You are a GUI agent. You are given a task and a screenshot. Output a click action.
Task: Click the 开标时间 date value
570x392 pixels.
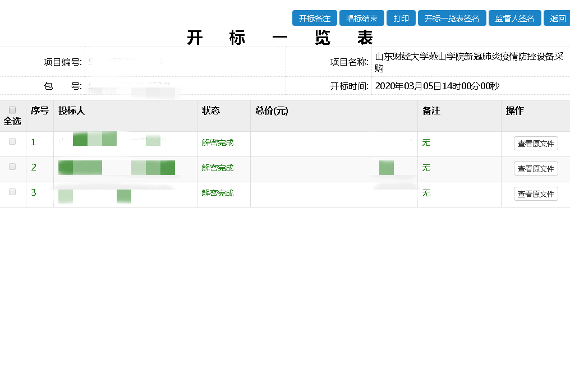[436, 86]
